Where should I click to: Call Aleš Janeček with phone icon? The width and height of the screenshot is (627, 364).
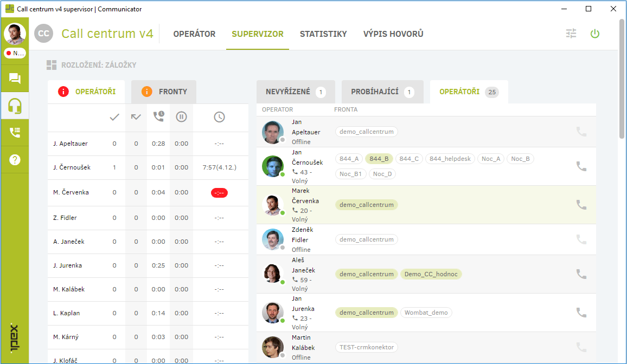[581, 274]
